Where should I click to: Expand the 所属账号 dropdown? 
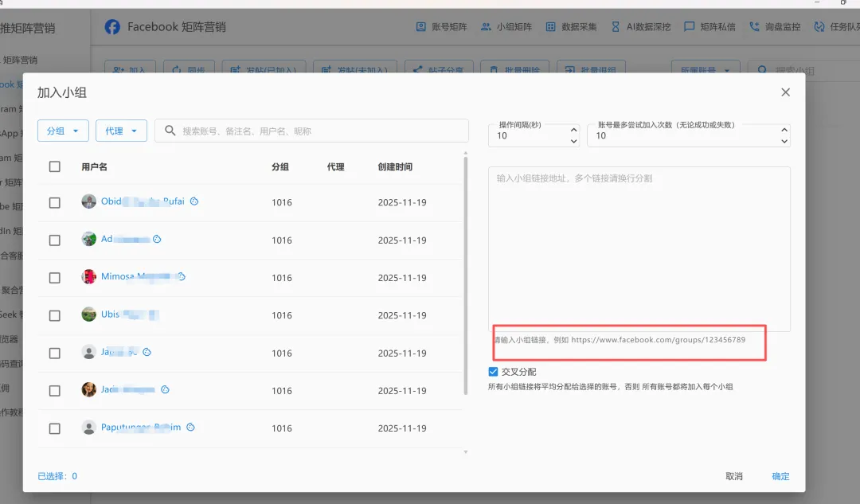706,70
